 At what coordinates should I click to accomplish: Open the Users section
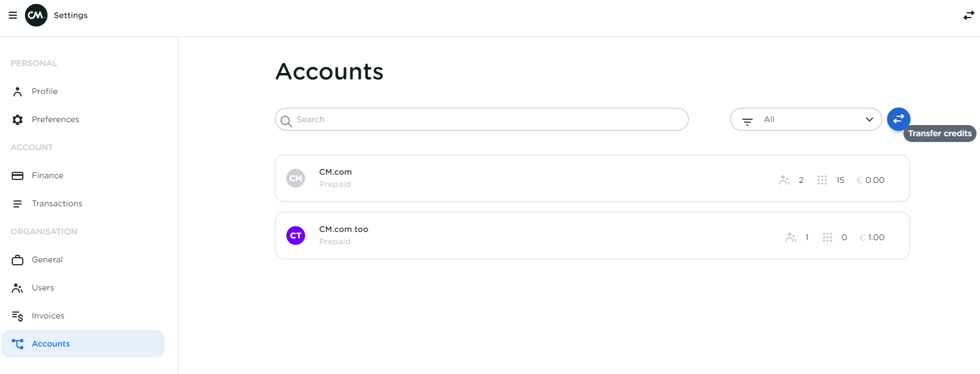click(43, 288)
